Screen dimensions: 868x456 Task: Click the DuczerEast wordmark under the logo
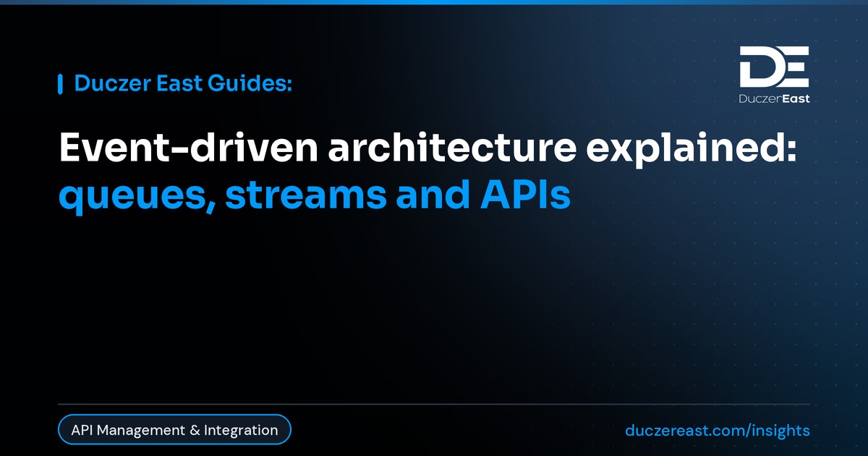[x=774, y=98]
